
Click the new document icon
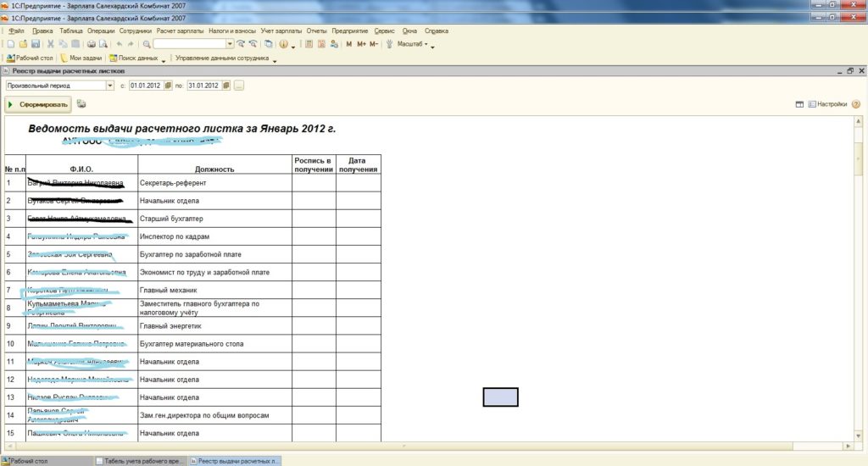[9, 43]
